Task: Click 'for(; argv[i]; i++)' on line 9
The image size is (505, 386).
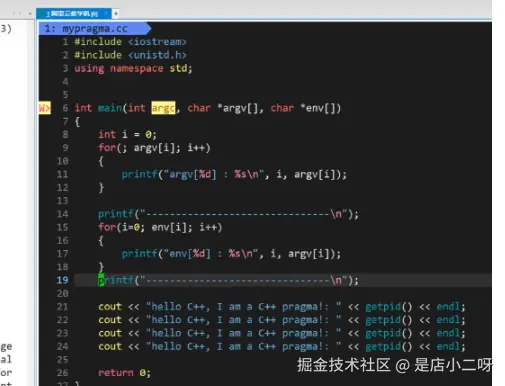Action: tap(154, 148)
